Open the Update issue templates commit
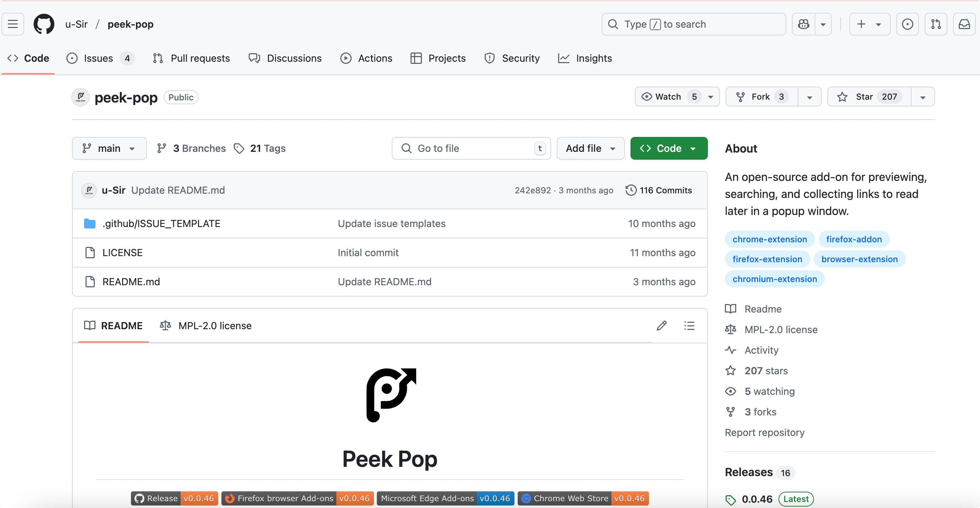Image resolution: width=980 pixels, height=508 pixels. click(391, 223)
